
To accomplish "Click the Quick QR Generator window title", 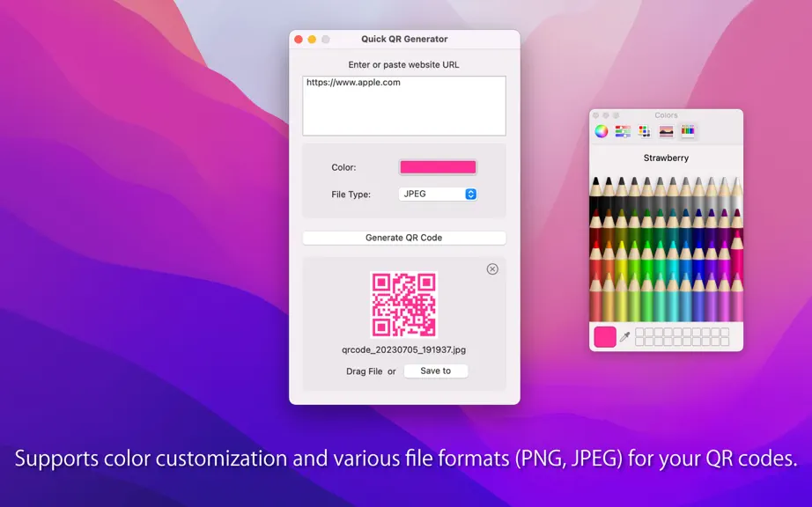I will click(x=404, y=39).
